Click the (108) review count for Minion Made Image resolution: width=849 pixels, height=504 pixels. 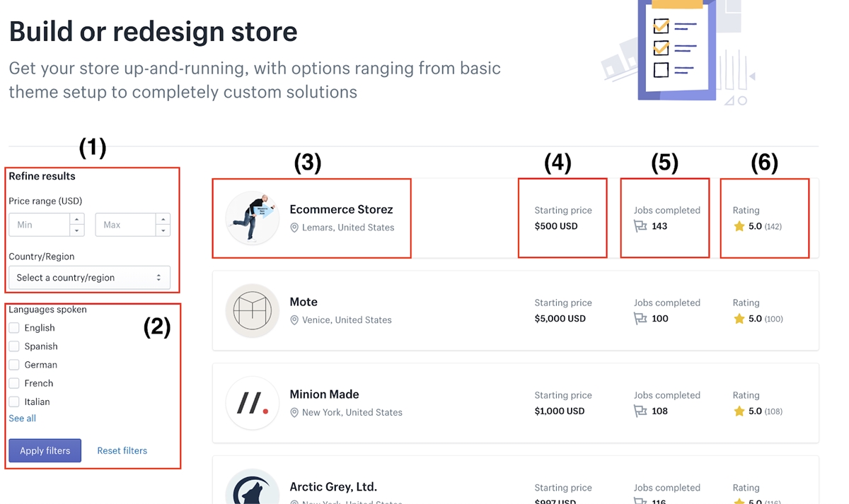(x=773, y=412)
